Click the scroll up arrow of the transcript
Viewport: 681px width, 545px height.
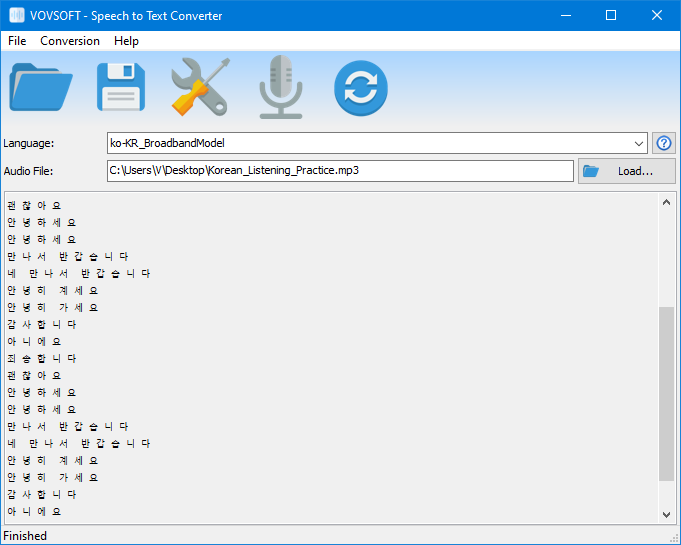point(666,202)
